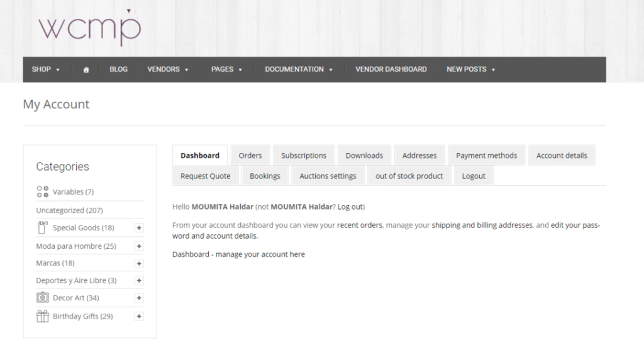Open the Special Goods (18) link
This screenshot has width=644, height=347.
[x=84, y=228]
